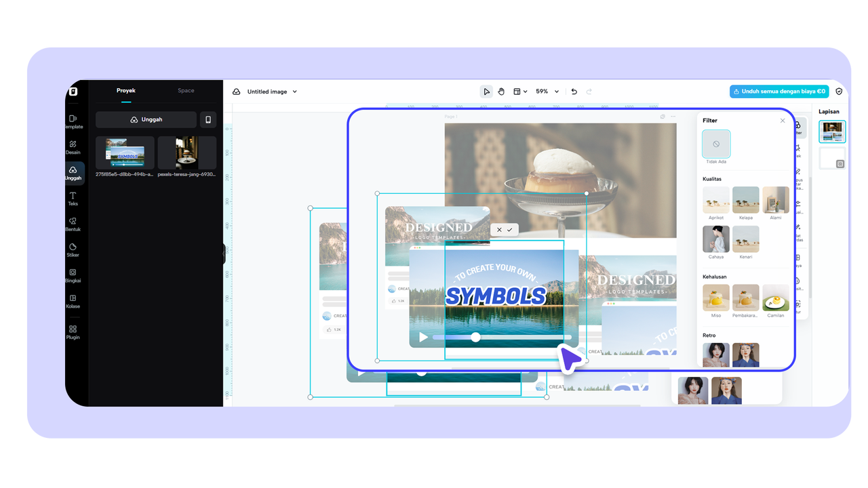The height and width of the screenshot is (488, 868).
Task: Open the Kolase collage panel
Action: (73, 302)
